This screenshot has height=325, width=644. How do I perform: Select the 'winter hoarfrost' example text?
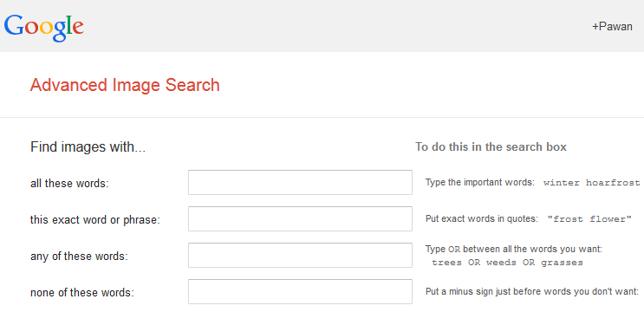(x=591, y=183)
